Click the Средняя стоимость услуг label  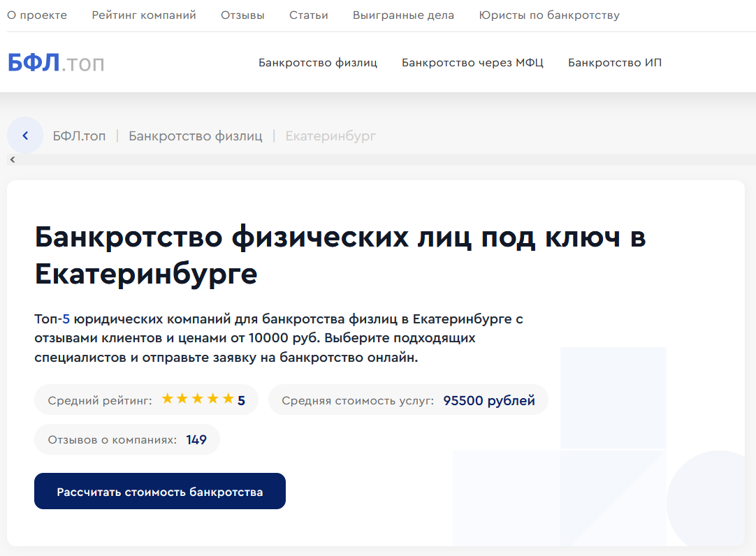click(x=358, y=400)
